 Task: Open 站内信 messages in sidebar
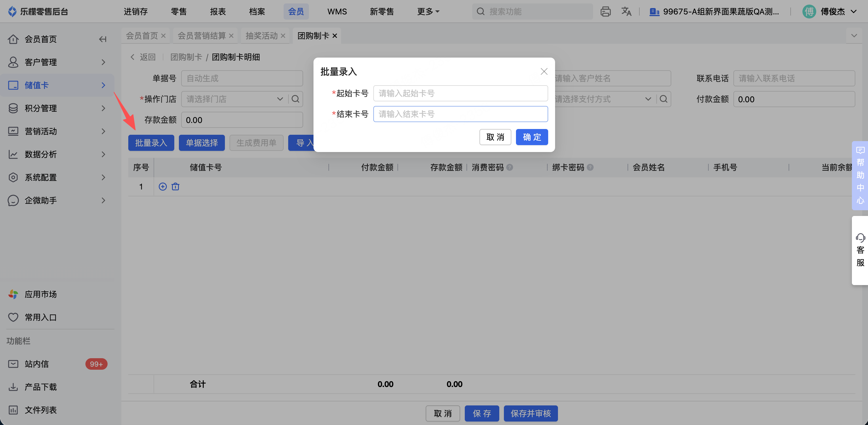37,364
